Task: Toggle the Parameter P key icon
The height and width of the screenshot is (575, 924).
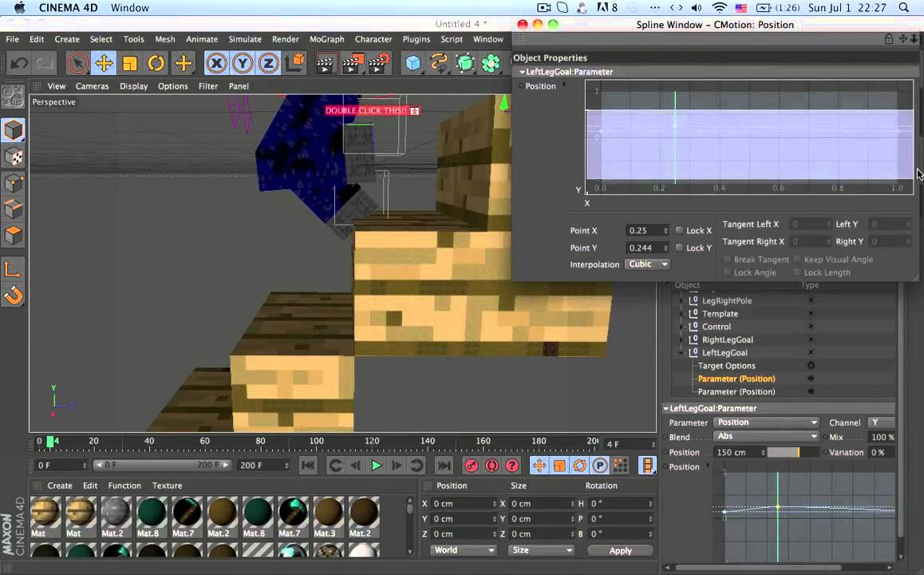Action: point(600,466)
